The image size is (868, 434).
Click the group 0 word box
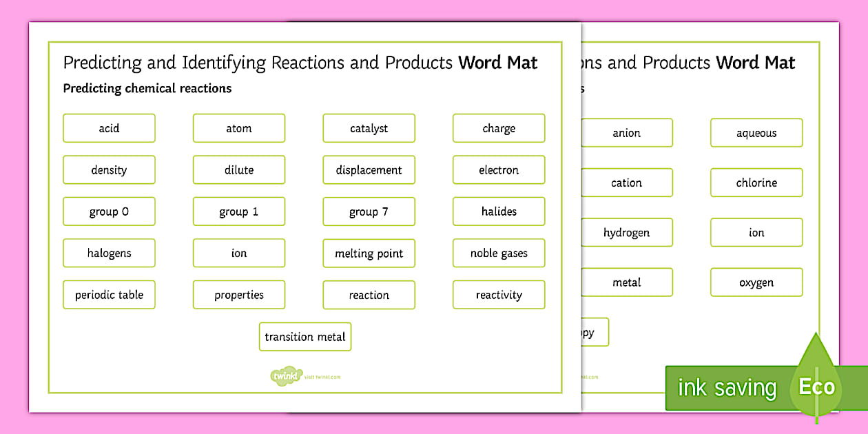[x=109, y=211]
